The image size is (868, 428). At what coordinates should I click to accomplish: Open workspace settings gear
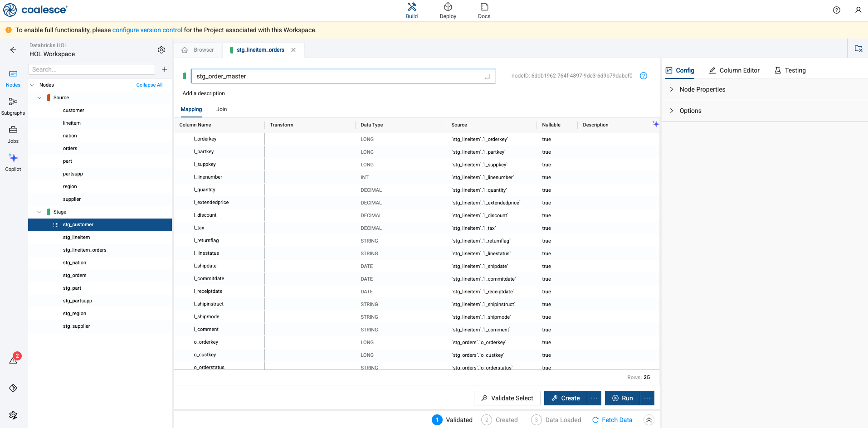161,50
